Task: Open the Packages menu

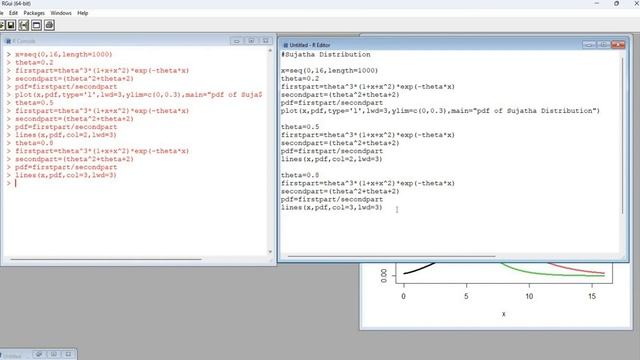Action: [x=34, y=13]
